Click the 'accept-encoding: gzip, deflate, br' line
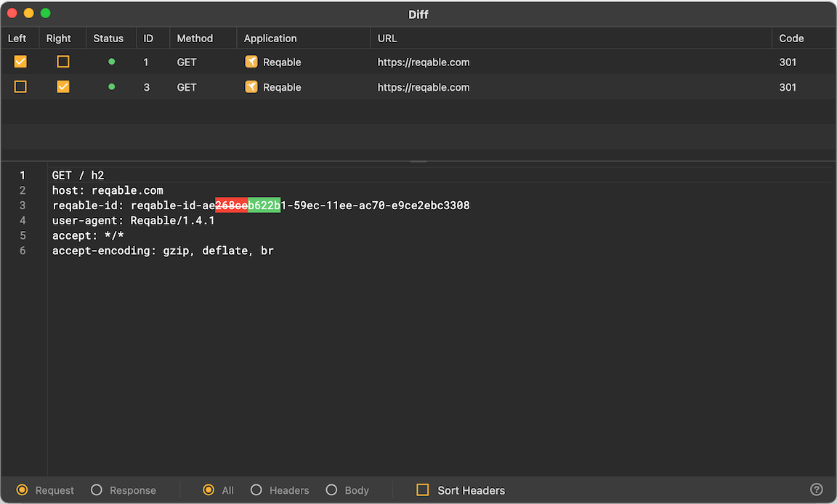Image resolution: width=837 pixels, height=504 pixels. point(163,251)
